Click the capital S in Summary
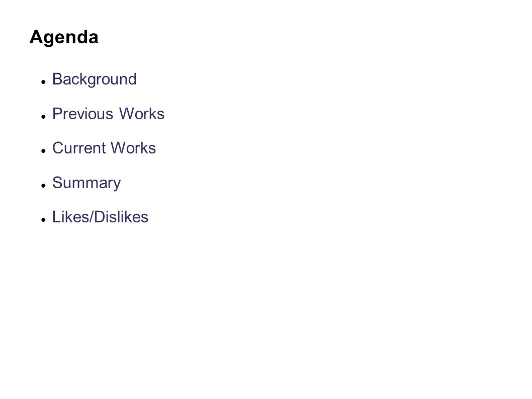The height and width of the screenshot is (399, 532). [x=57, y=183]
